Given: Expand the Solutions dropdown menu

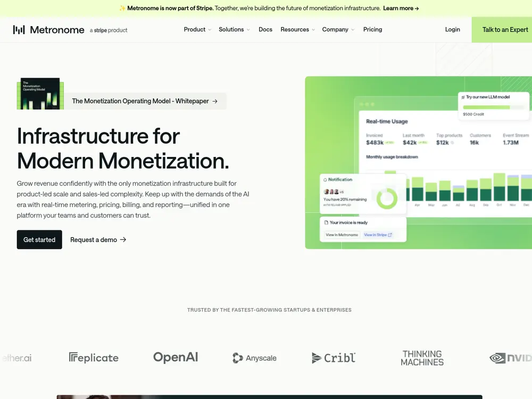Looking at the screenshot, I should [235, 29].
